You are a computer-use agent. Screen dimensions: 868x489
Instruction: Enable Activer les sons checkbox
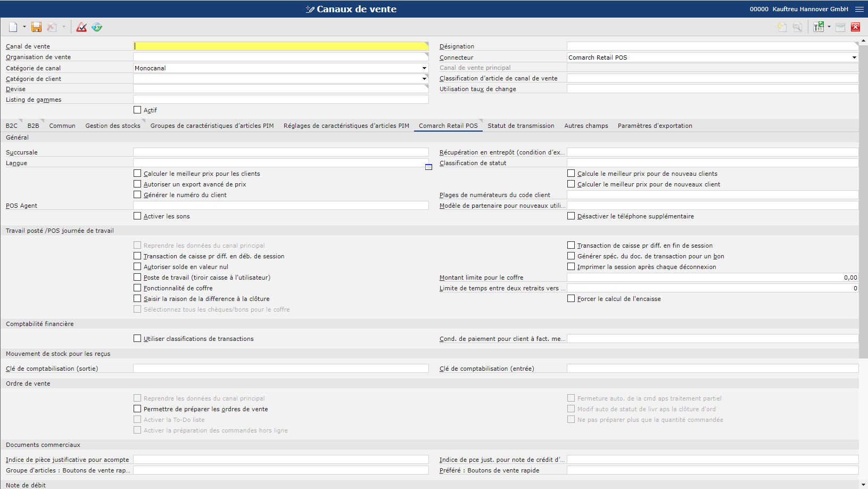click(137, 216)
